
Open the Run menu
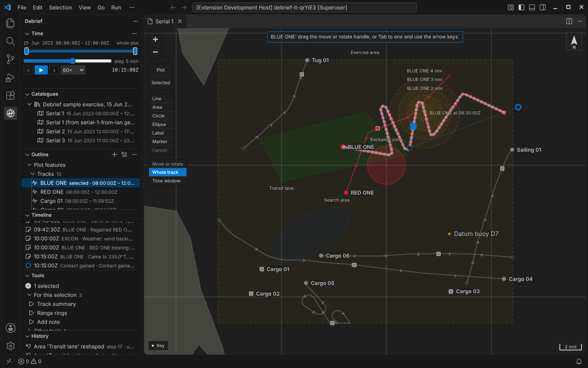[x=116, y=7]
